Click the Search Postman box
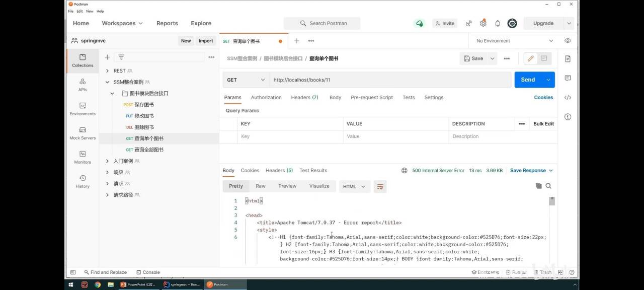The height and width of the screenshot is (290, 644). pos(322,23)
